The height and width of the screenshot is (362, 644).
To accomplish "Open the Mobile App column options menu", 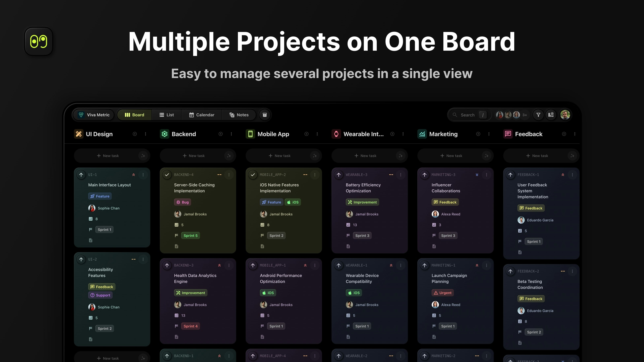I will 317,134.
